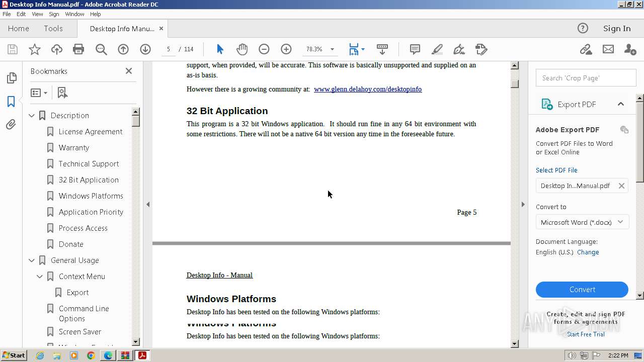This screenshot has height=362, width=644.
Task: Jump to Screen Saver bookmark
Action: [x=80, y=332]
